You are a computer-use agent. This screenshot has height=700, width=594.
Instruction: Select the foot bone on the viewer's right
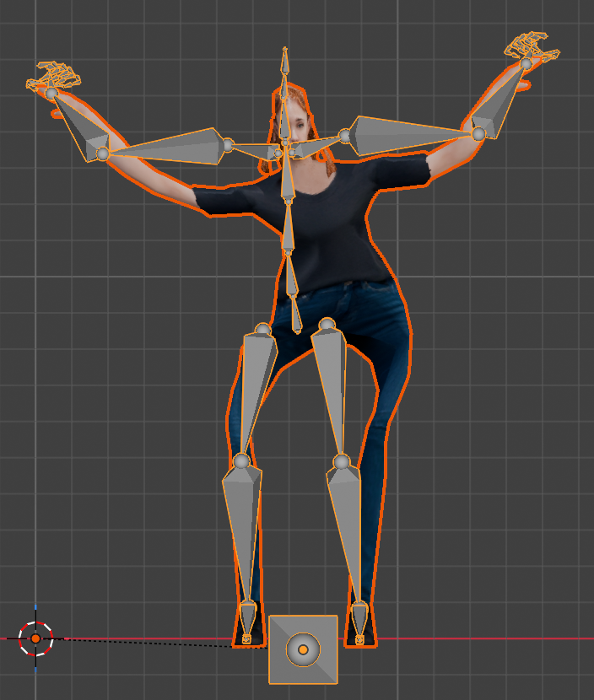(x=359, y=620)
